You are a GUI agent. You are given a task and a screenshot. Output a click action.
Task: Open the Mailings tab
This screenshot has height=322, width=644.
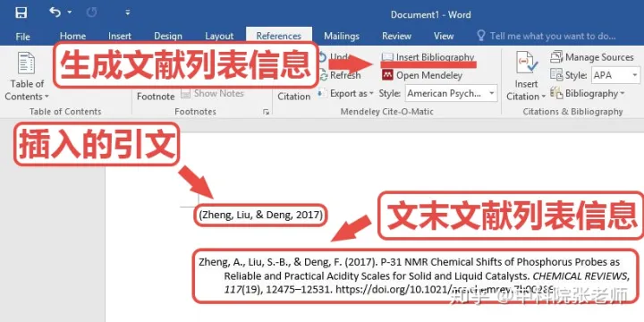coord(342,36)
